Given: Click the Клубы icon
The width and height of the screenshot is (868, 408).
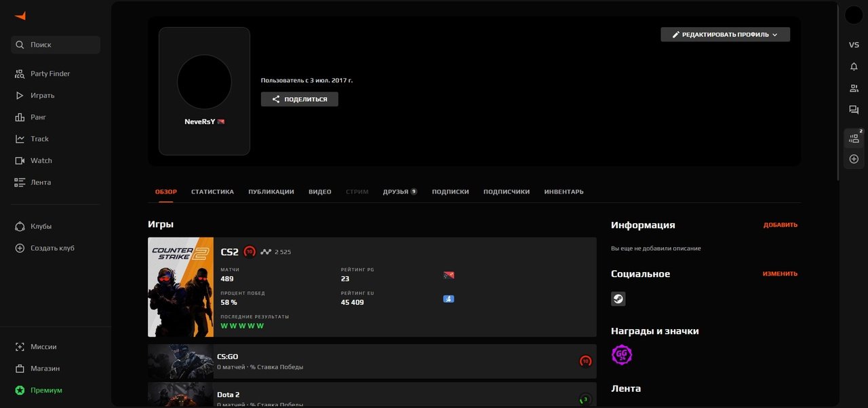Looking at the screenshot, I should (20, 226).
